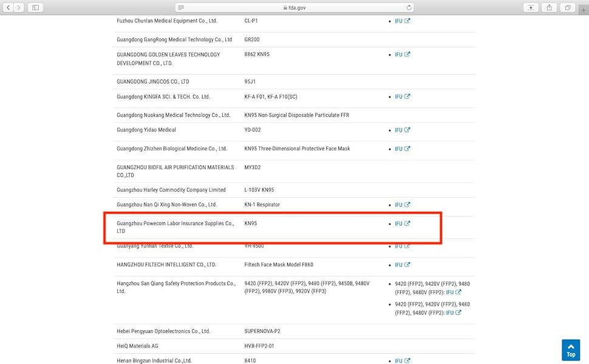Select 'KN95 Non-Surgical Disposable Particulate FFR'

coord(297,115)
